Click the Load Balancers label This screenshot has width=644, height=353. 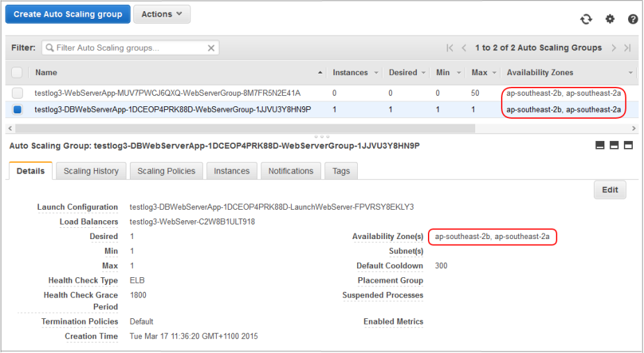[x=89, y=222]
